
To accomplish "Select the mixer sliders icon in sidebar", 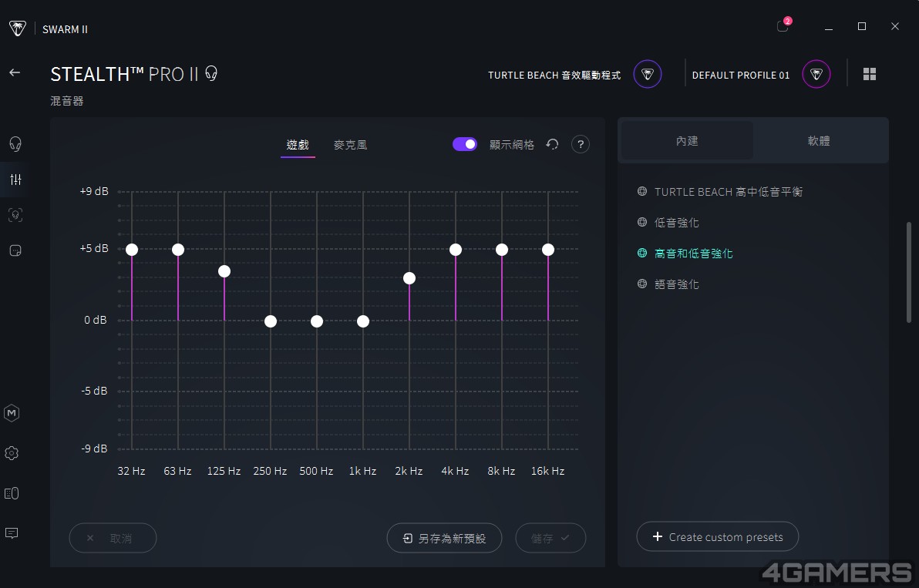I will (15, 180).
